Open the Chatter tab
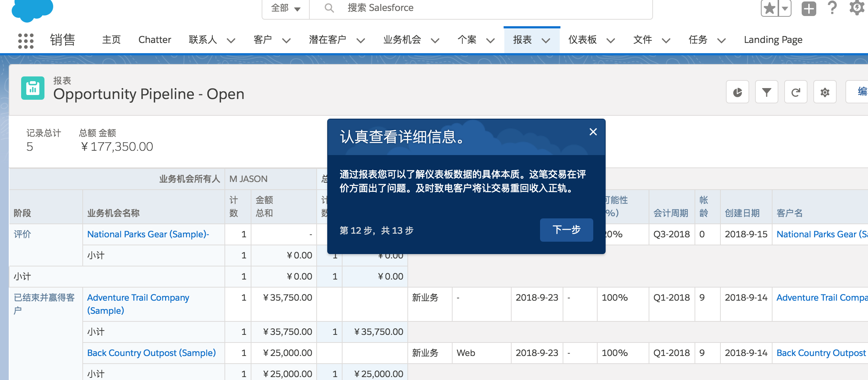The image size is (868, 380). coord(155,40)
